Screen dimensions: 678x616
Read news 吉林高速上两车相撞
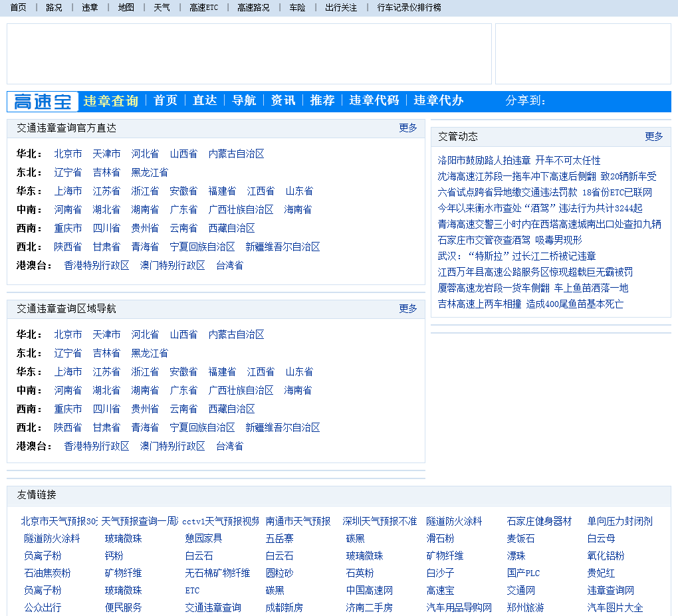click(x=530, y=304)
